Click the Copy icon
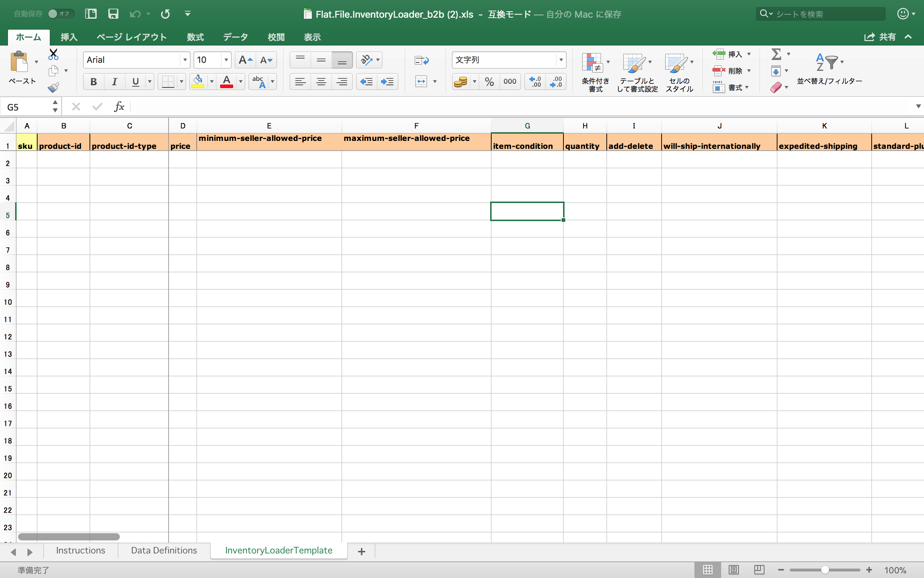 [53, 71]
